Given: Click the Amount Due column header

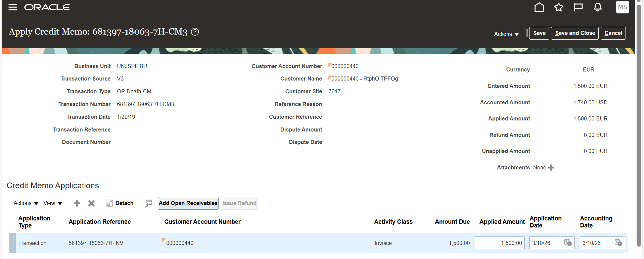Looking at the screenshot, I should point(452,222).
